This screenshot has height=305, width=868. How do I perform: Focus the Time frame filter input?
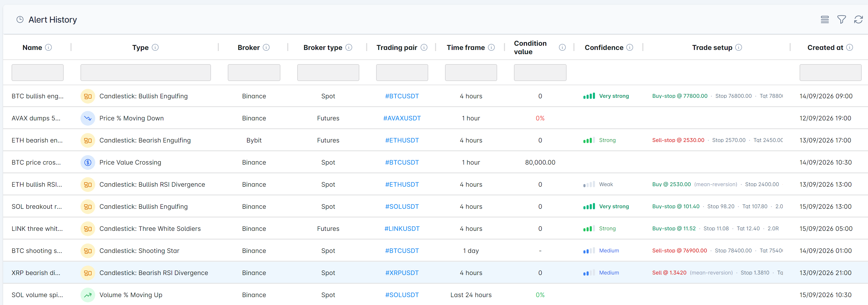click(x=471, y=72)
